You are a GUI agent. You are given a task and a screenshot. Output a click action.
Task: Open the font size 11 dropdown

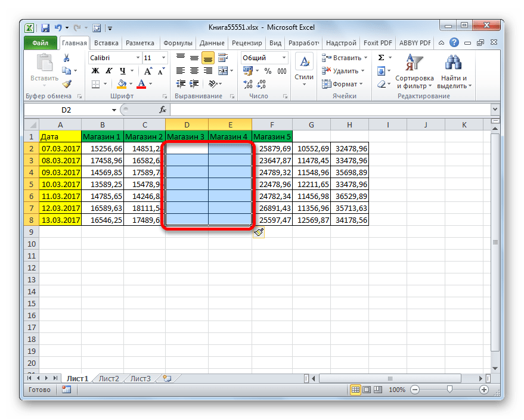pyautogui.click(x=163, y=58)
